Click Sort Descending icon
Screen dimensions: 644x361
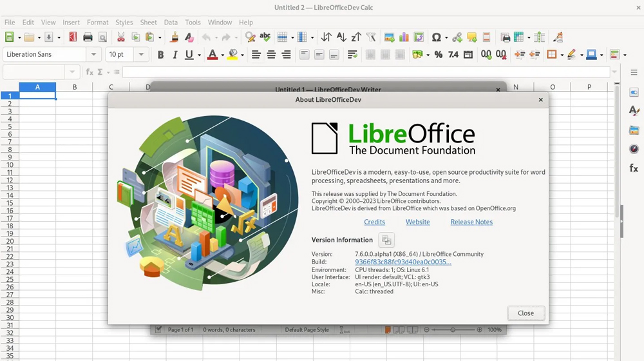point(356,37)
